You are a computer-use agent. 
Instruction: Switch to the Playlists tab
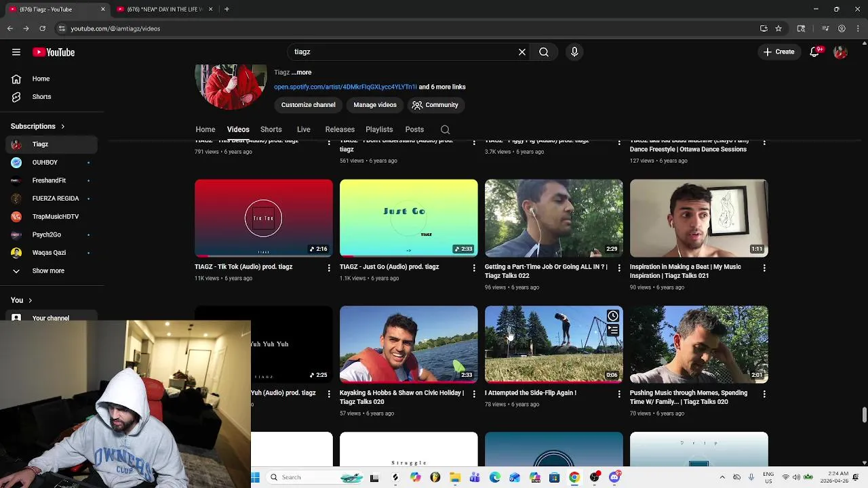click(x=379, y=129)
